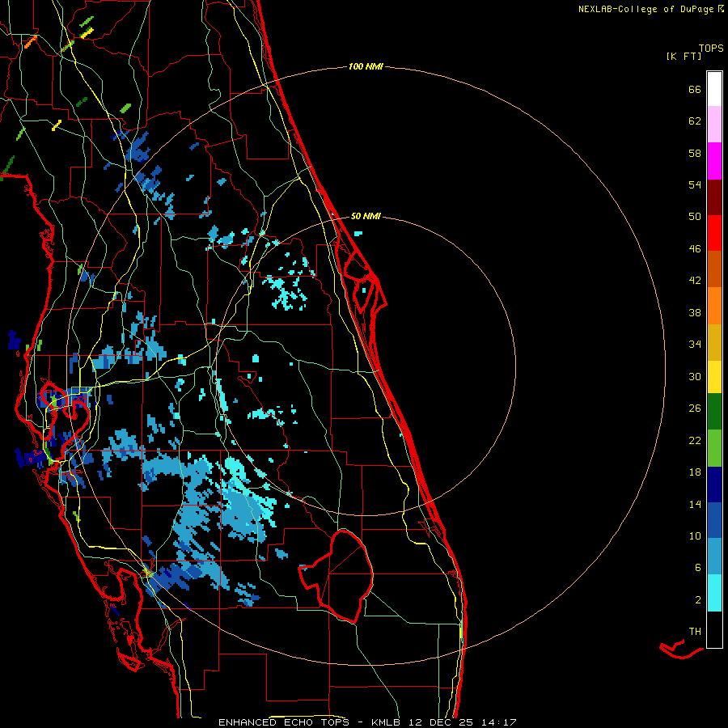This screenshot has width=728, height=728.
Task: Click the 66 value on the legend
Action: (x=695, y=90)
